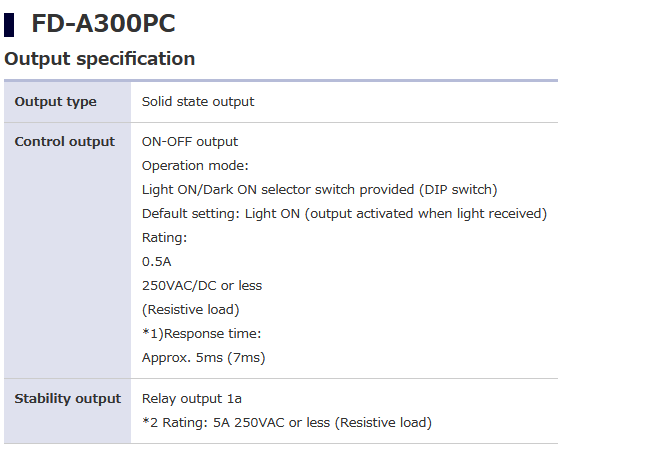660x454 pixels.
Task: Click the 250VAC/DC or less text
Action: coord(202,286)
